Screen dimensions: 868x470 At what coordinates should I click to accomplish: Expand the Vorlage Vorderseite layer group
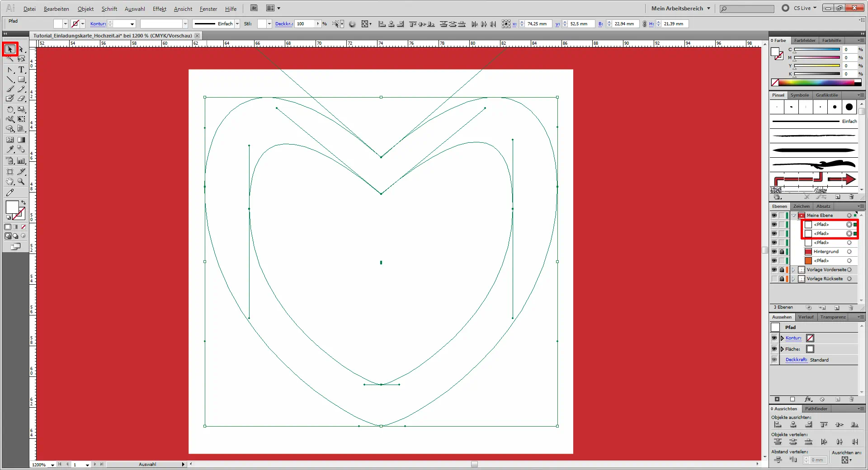pos(793,270)
